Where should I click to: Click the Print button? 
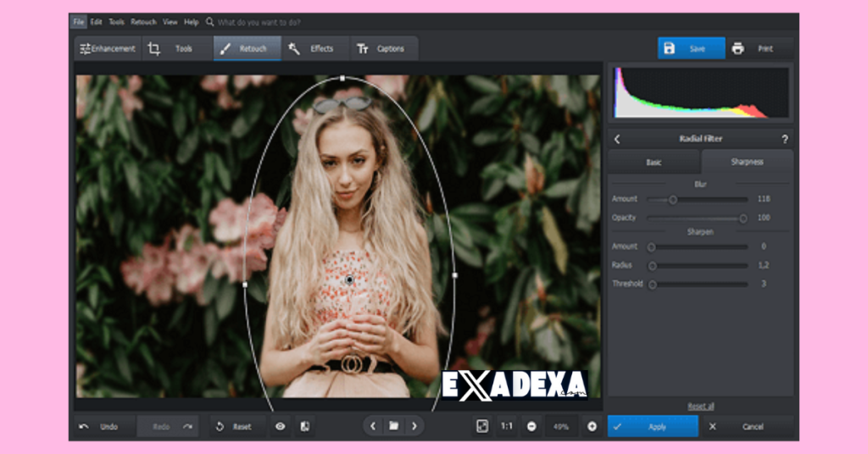[759, 48]
